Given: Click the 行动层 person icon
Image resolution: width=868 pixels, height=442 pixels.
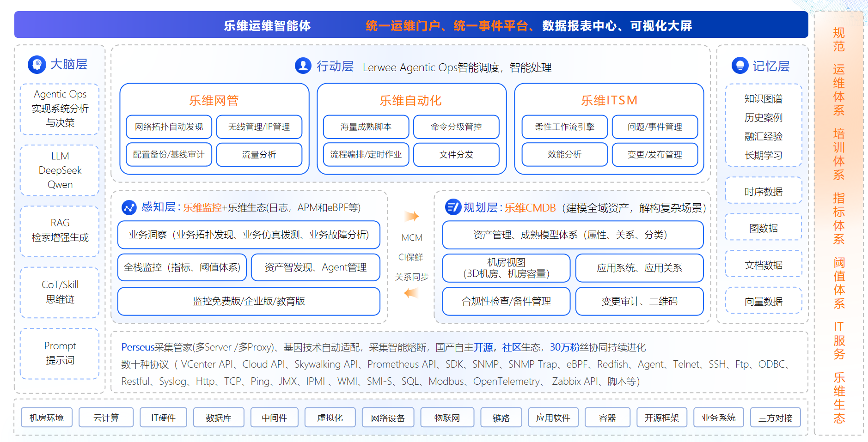Looking at the screenshot, I should [303, 66].
